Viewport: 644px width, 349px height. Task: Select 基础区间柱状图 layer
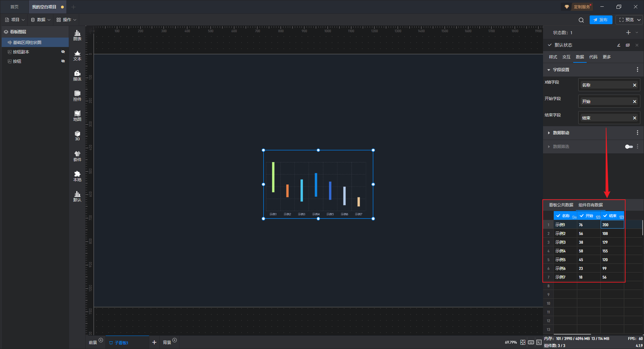(35, 42)
